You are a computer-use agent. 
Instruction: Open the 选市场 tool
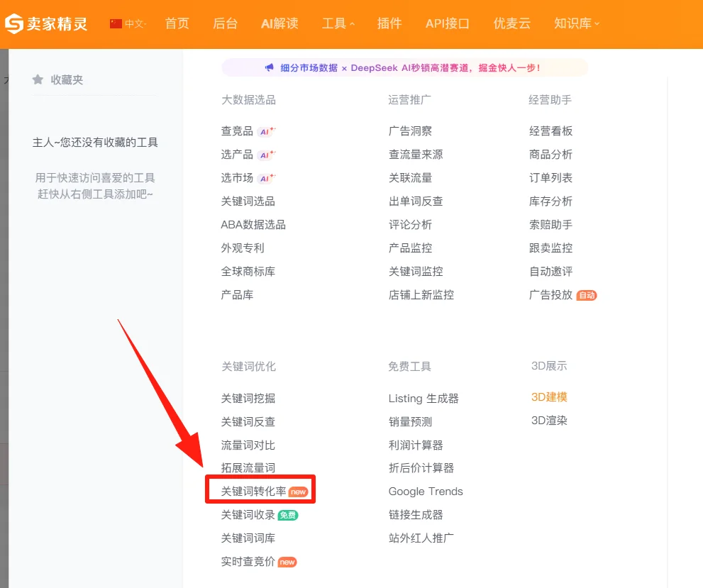coord(237,177)
